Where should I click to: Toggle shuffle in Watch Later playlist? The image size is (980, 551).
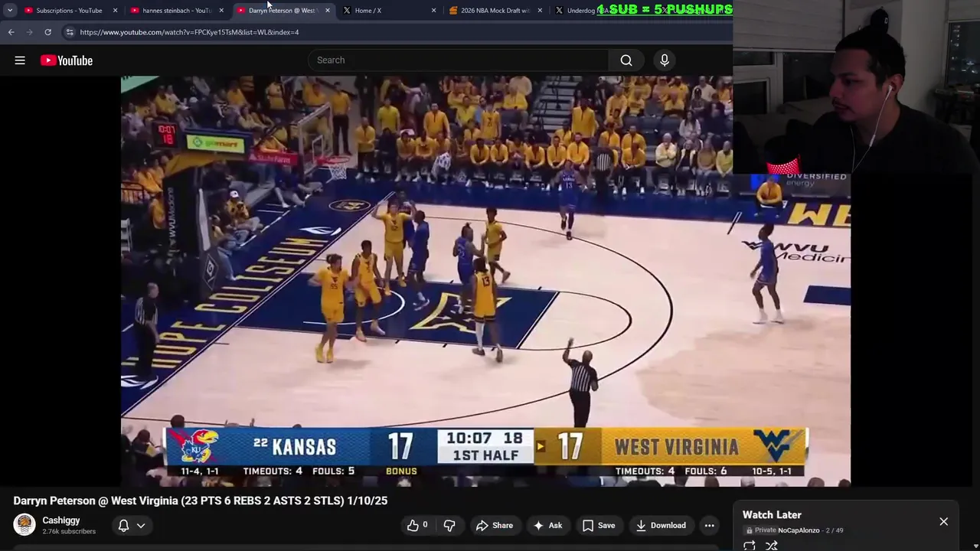pos(772,546)
